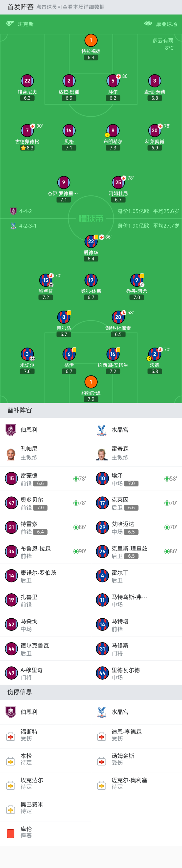Click the stadium 摩亚球场 label
Screen dimensions: 182x868
click(166, 24)
